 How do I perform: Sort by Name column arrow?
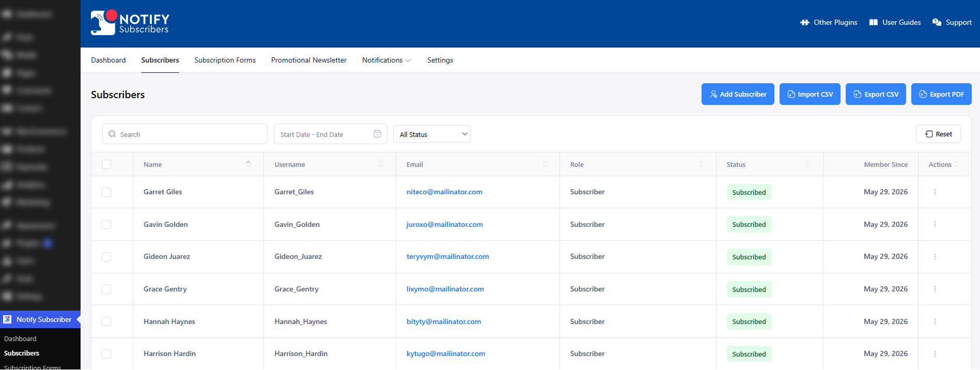click(248, 164)
